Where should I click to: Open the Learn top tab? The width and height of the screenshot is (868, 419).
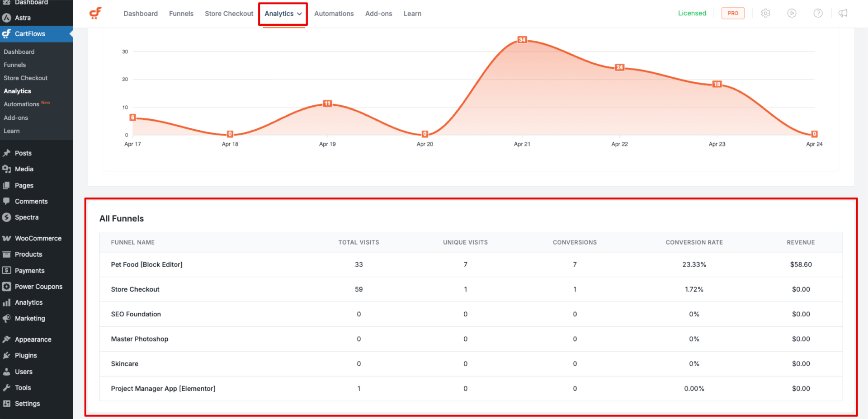coord(412,14)
